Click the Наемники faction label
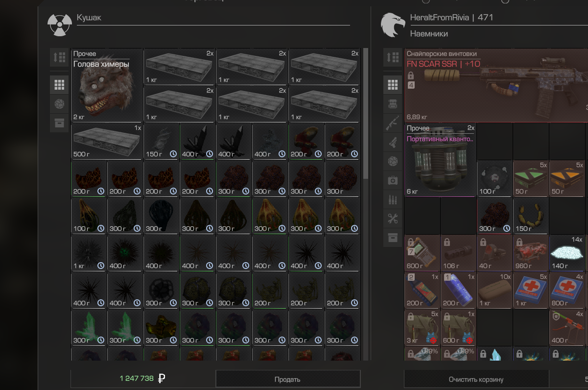This screenshot has width=588, height=390. click(x=429, y=34)
